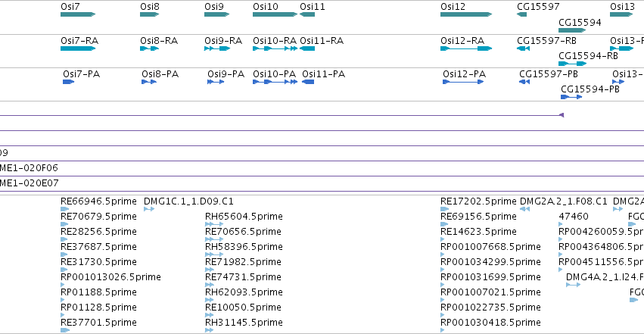Select the DMG2A.2_1.F08.C1 feature arrows

point(524,209)
